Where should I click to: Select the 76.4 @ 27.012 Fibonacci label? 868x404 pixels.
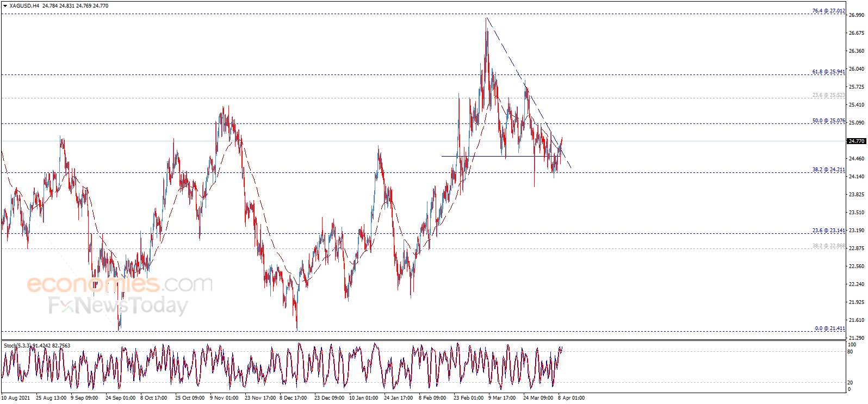pyautogui.click(x=828, y=11)
